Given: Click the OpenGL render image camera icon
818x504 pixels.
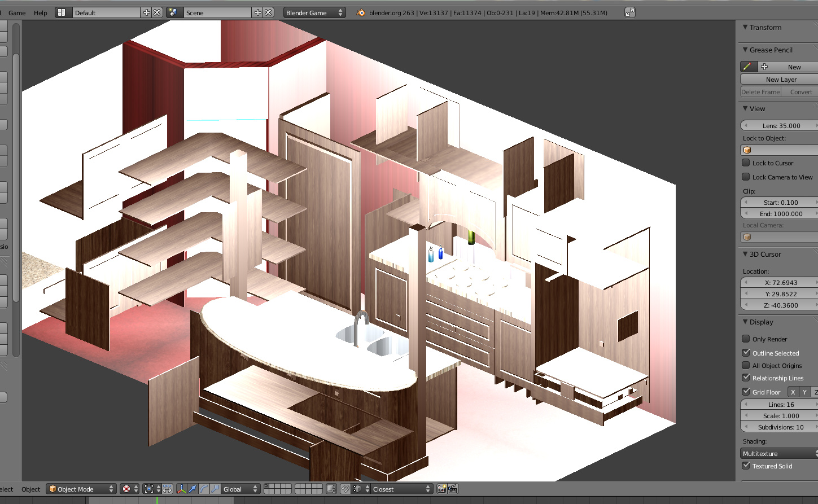Looking at the screenshot, I should click(x=442, y=489).
